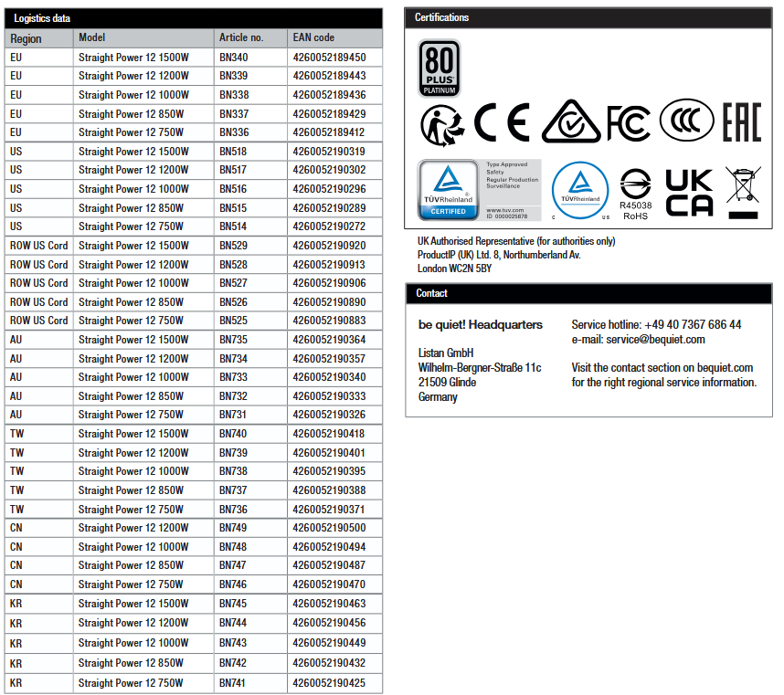Select EAN code 4260052190494
This screenshot has height=695, width=784.
coord(330,547)
